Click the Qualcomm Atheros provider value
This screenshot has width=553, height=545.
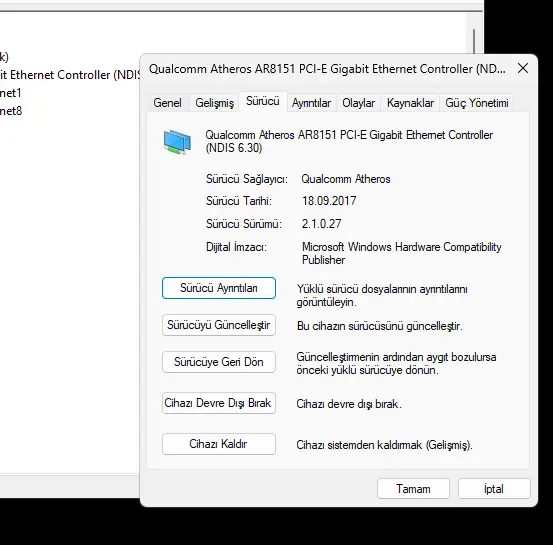pyautogui.click(x=346, y=179)
